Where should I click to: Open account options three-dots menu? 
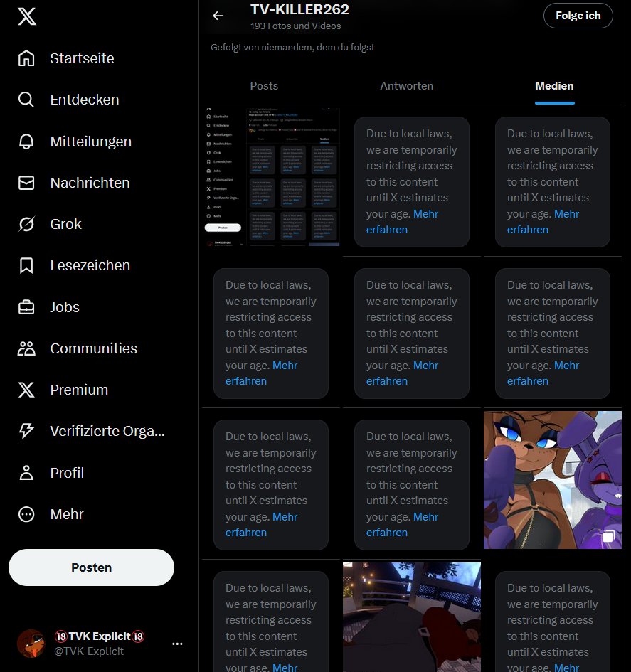click(177, 644)
